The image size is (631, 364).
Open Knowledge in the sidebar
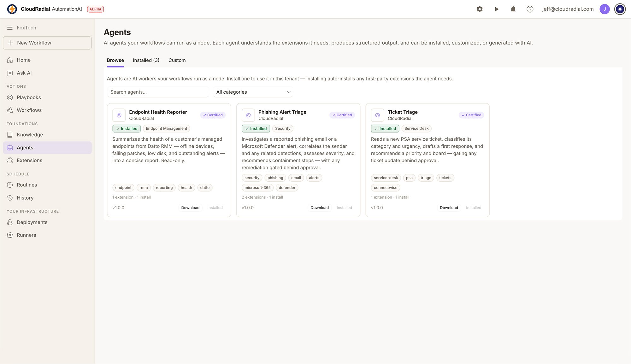pos(47,135)
